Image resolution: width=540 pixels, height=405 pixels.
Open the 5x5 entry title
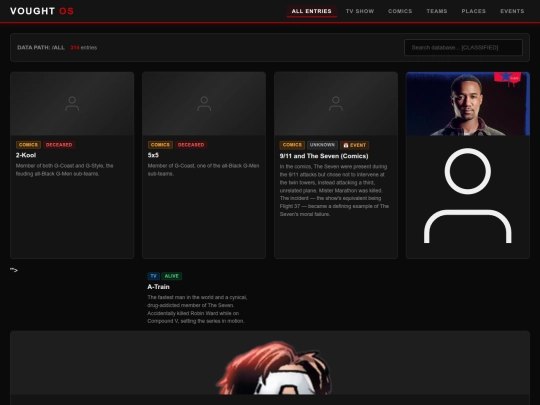click(x=153, y=155)
